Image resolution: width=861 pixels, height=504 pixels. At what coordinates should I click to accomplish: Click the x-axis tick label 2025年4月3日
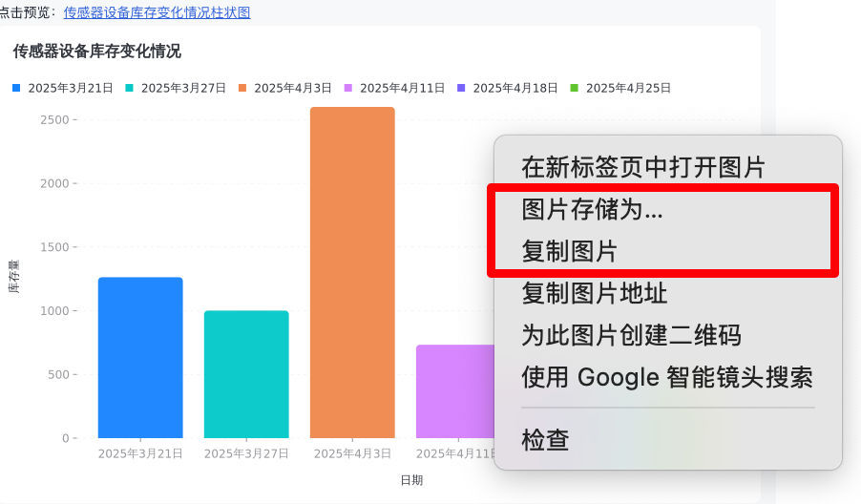352,453
